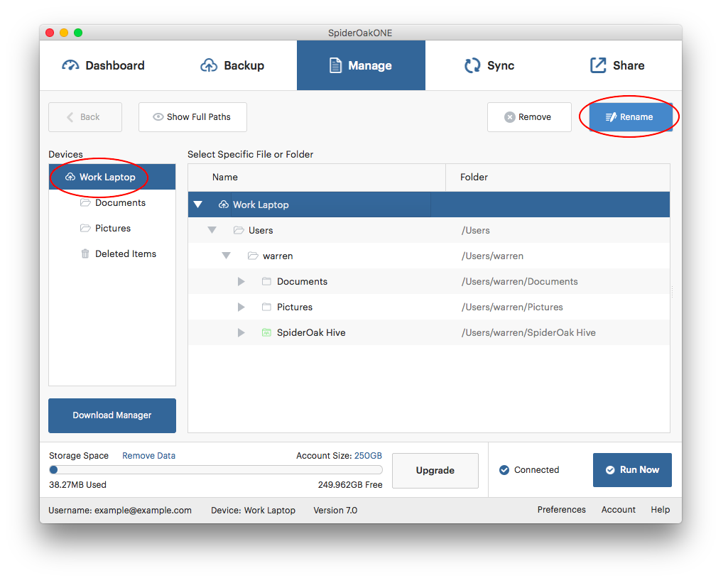Click the sidebar Pictures folder icon

[x=85, y=228]
